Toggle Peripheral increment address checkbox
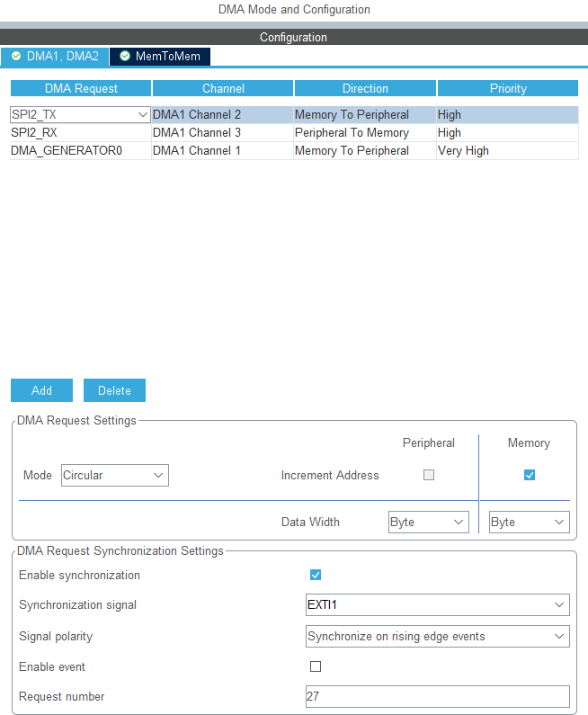588x715 pixels. point(429,475)
